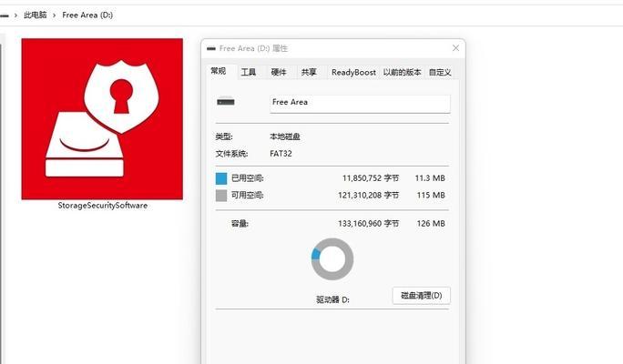Expand the chevron before 此电脑

(15, 15)
